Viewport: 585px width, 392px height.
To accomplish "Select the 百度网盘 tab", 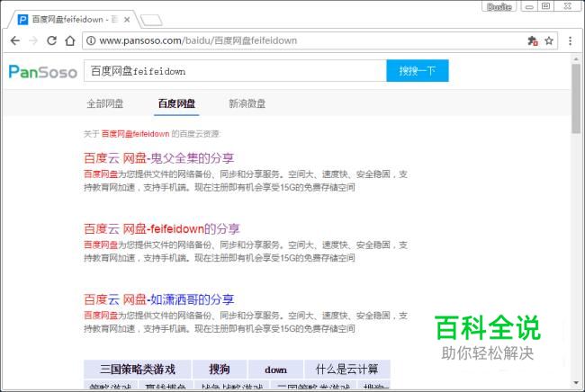I will (x=176, y=103).
